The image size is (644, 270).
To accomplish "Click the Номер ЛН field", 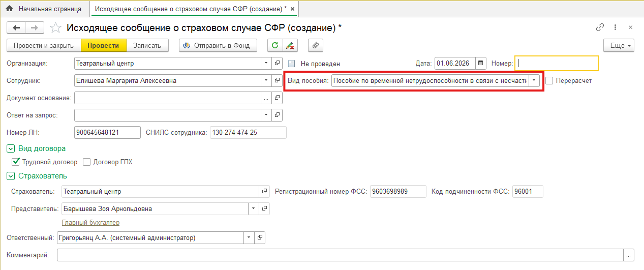I will click(107, 132).
